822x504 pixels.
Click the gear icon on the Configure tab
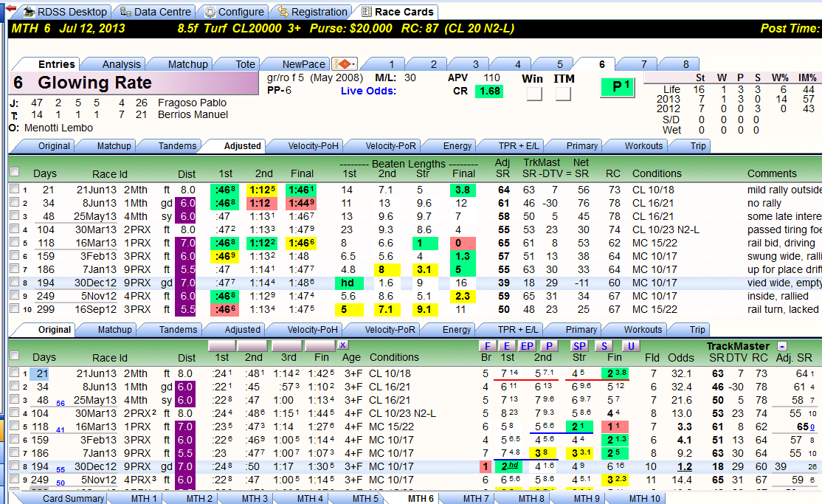coord(210,12)
